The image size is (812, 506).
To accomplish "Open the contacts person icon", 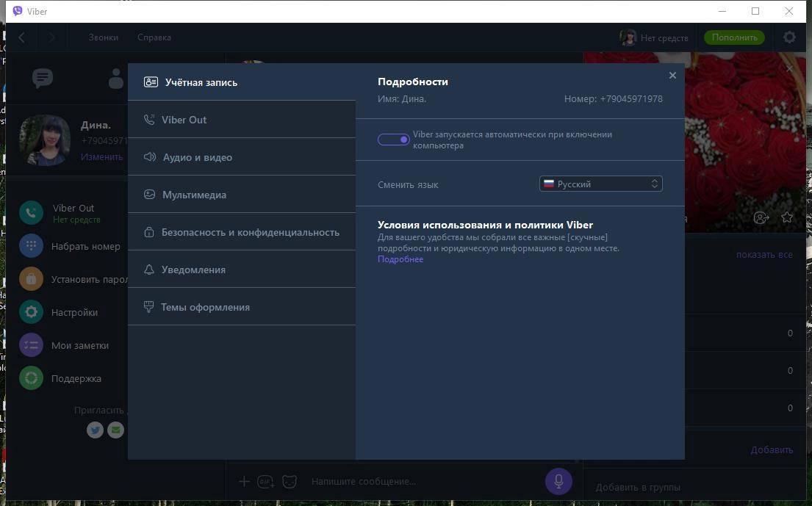I will pyautogui.click(x=116, y=78).
